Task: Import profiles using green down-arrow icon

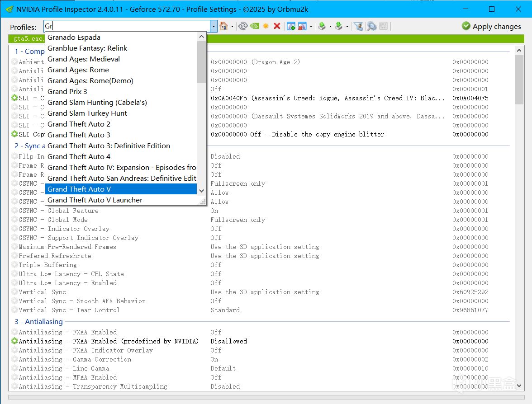Action: tap(338, 26)
